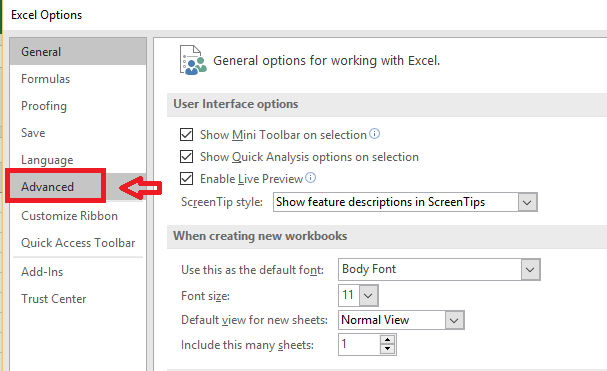607x371 pixels.
Task: Go to the Language options category
Action: point(78,160)
